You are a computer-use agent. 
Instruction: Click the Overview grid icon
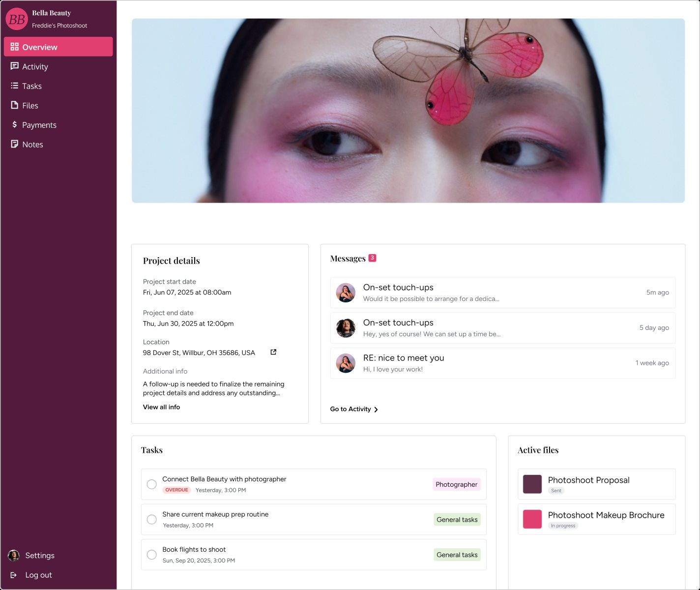pyautogui.click(x=14, y=47)
